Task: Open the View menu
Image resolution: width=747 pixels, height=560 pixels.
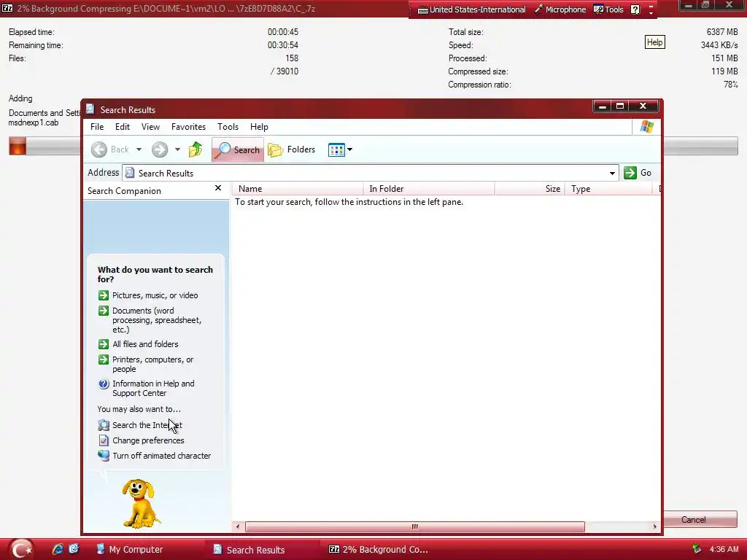Action: pyautogui.click(x=150, y=127)
